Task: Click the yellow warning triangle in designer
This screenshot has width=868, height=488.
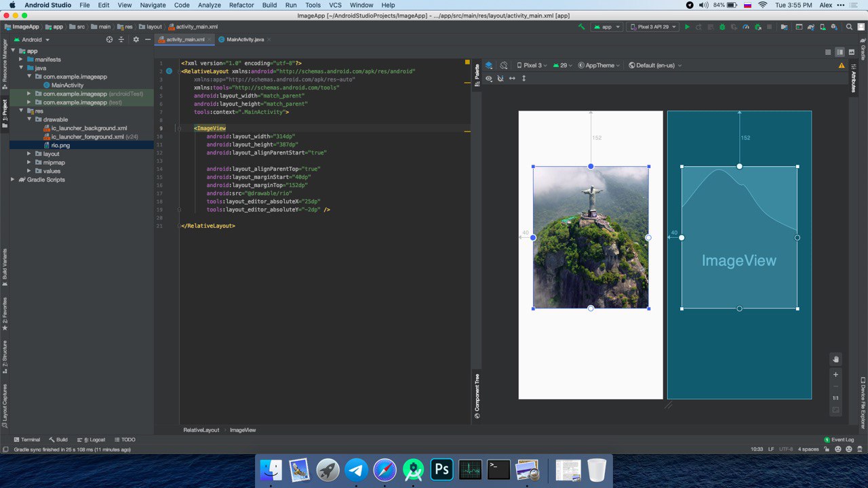Action: click(x=842, y=66)
